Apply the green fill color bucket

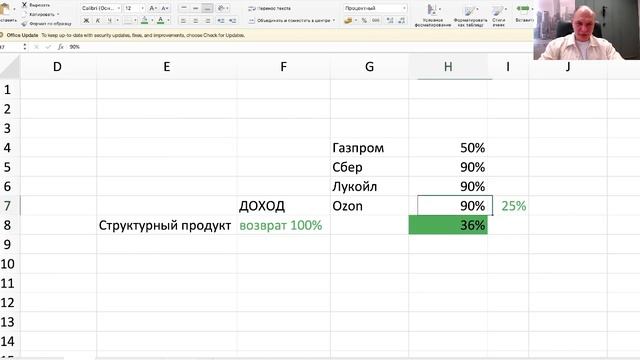(x=144, y=20)
